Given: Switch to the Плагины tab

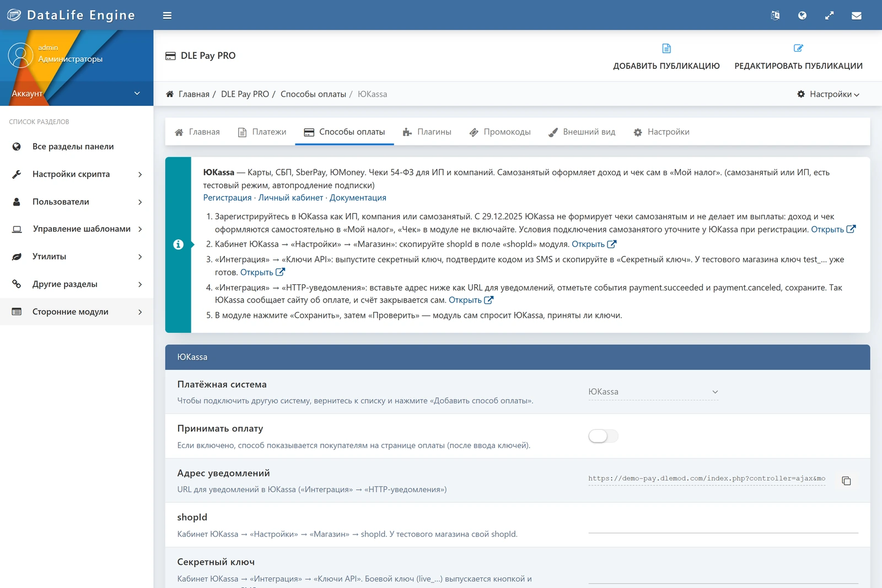Looking at the screenshot, I should click(427, 132).
